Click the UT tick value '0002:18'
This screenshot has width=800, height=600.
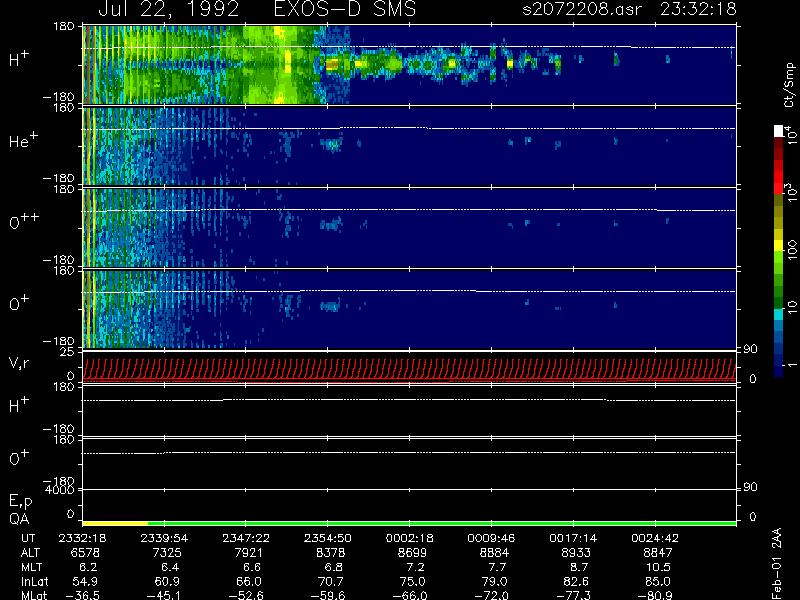click(x=409, y=538)
